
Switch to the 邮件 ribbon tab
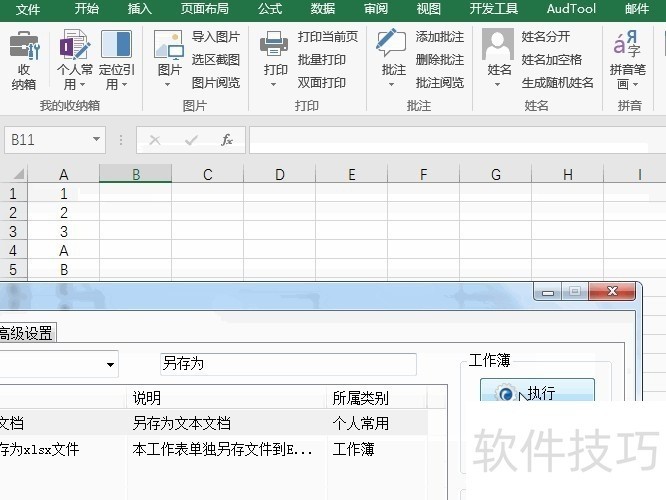click(x=637, y=8)
